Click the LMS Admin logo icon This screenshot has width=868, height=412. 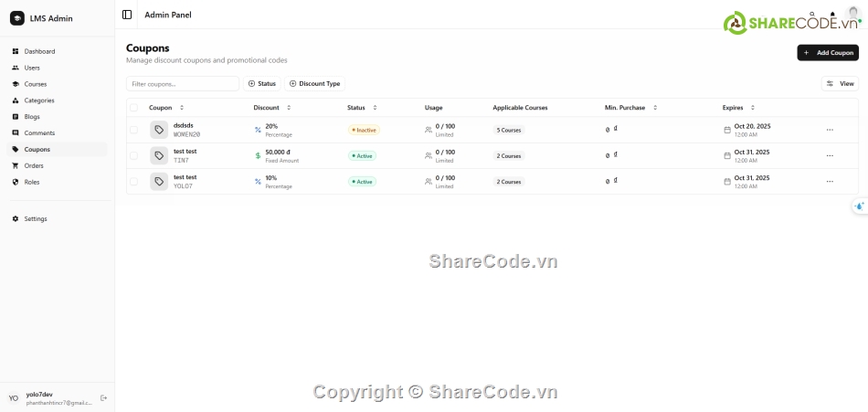pos(17,18)
